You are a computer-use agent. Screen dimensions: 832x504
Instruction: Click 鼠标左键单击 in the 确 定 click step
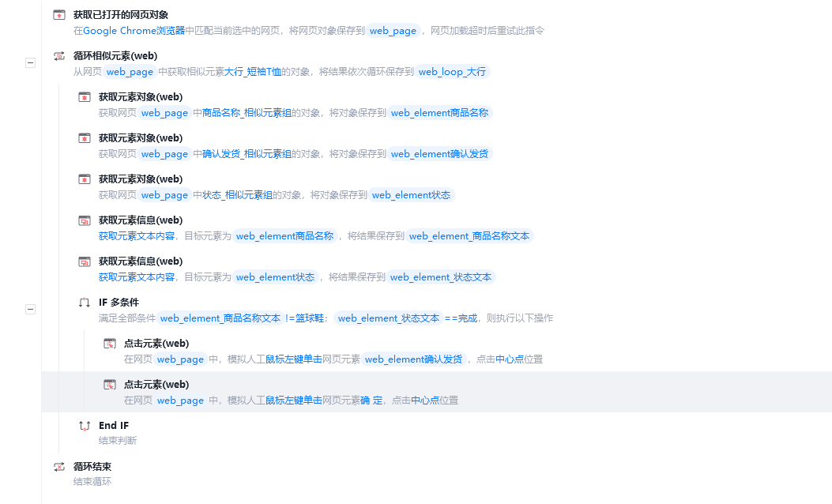point(293,401)
